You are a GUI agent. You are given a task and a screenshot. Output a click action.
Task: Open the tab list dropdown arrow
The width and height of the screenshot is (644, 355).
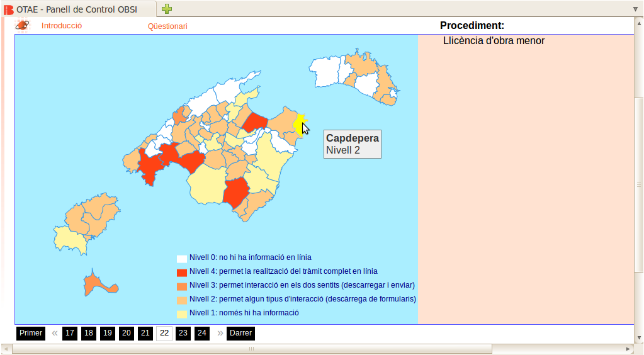tap(636, 9)
